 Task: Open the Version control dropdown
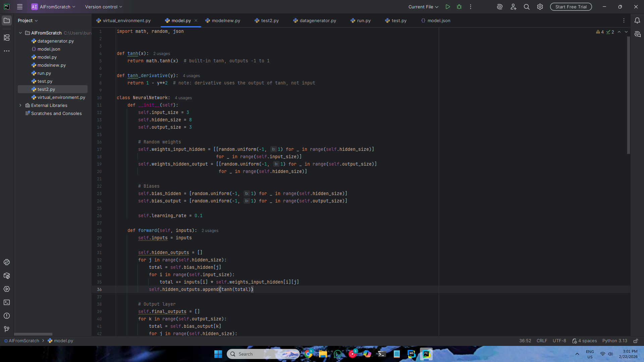click(x=104, y=7)
